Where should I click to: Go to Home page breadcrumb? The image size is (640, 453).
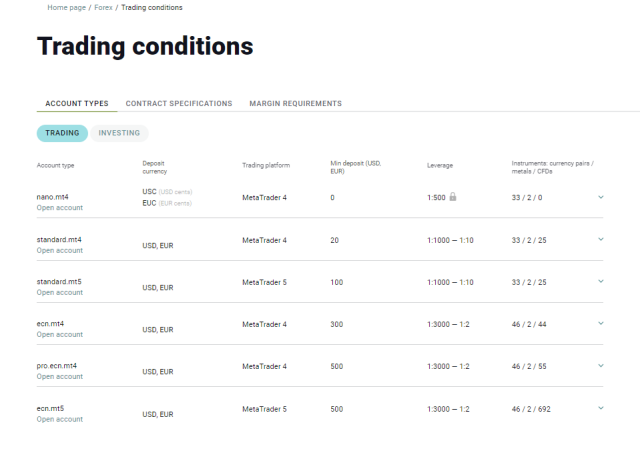[x=67, y=7]
